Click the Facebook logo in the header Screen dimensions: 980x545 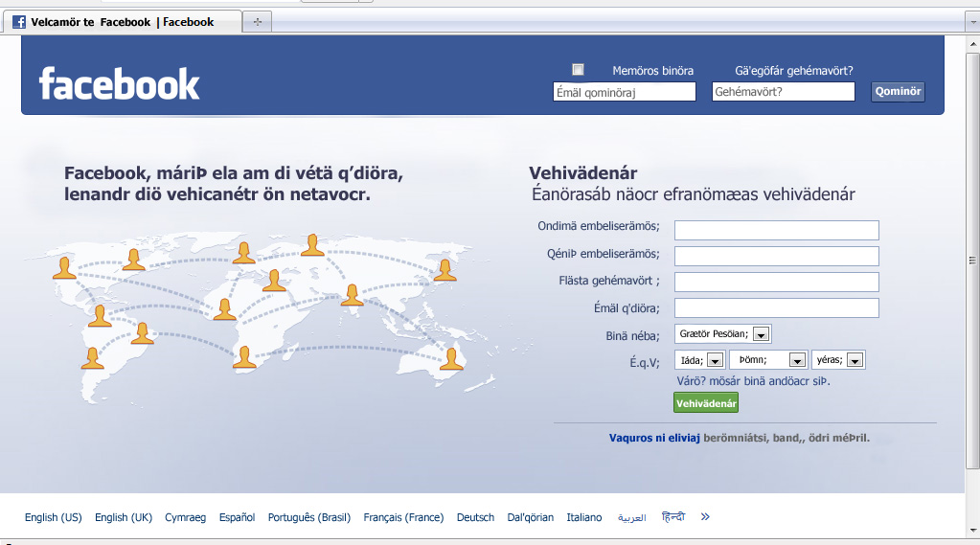(119, 84)
